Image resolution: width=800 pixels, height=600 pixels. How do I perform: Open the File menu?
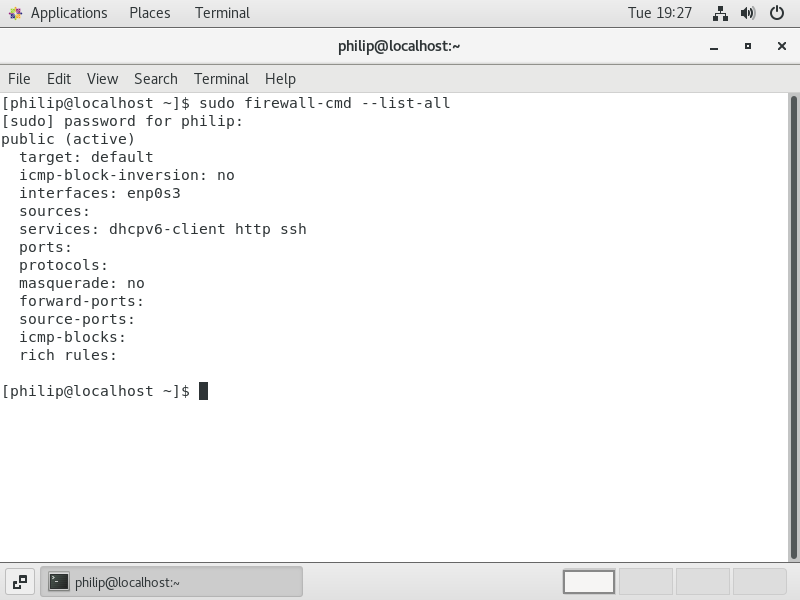19,79
